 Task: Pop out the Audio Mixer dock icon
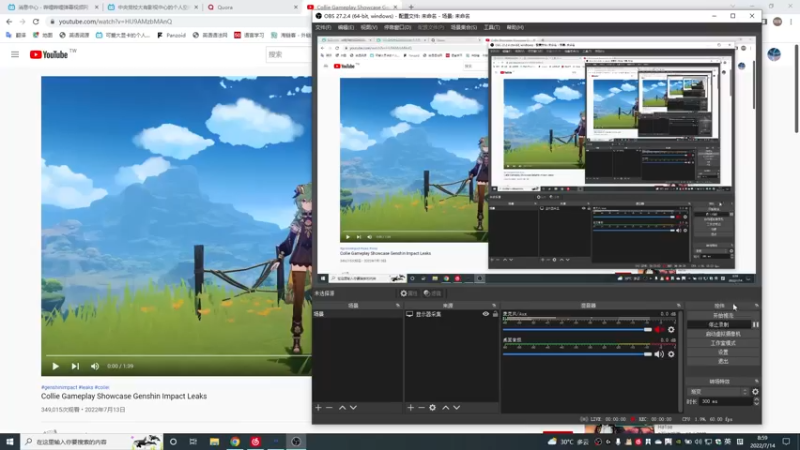tap(679, 305)
